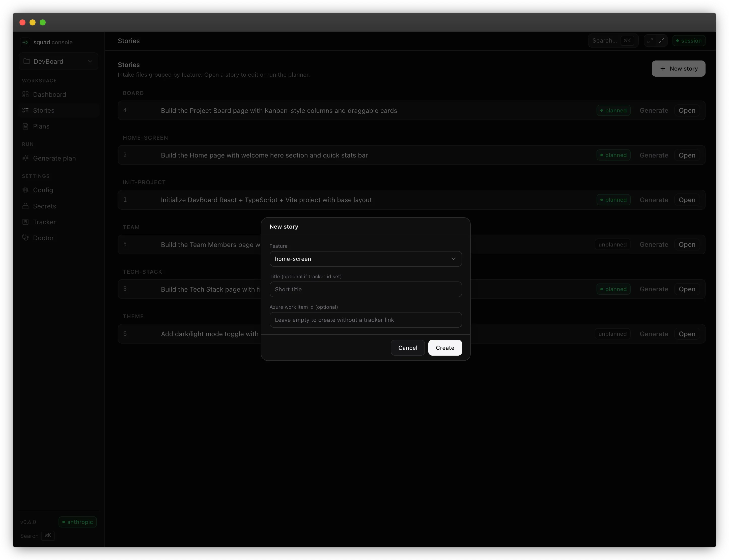Click the Config gear icon

[x=25, y=190]
